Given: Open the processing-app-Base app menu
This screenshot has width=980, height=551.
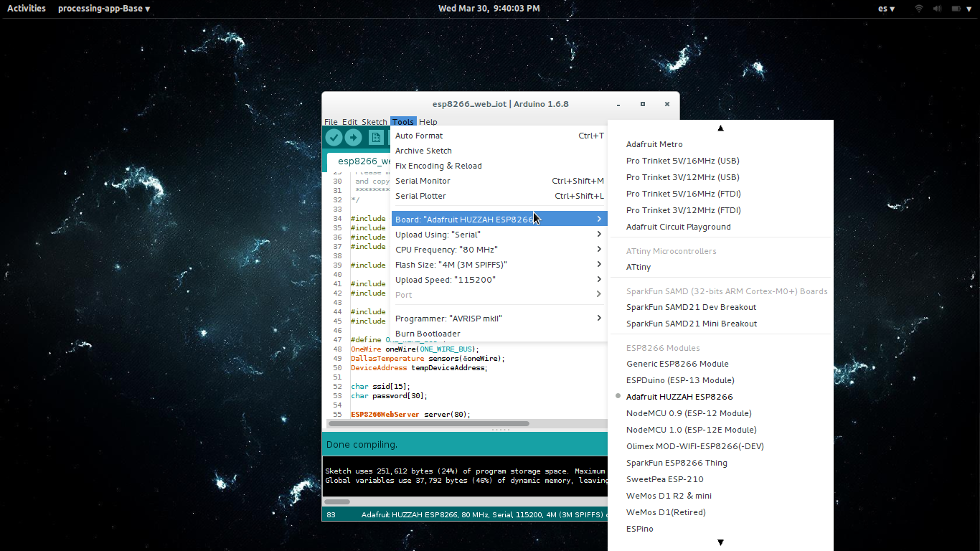Looking at the screenshot, I should [x=104, y=9].
